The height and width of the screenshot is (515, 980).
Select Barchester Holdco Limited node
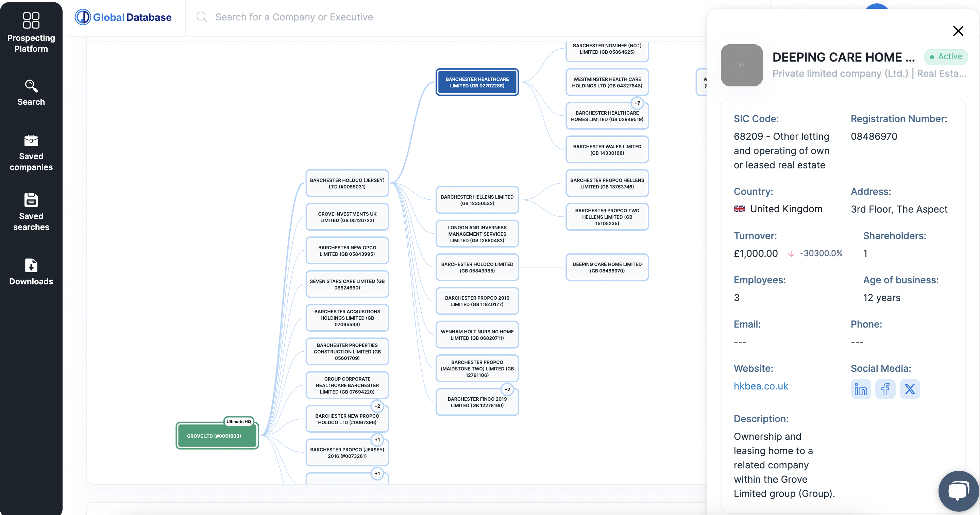tap(477, 267)
